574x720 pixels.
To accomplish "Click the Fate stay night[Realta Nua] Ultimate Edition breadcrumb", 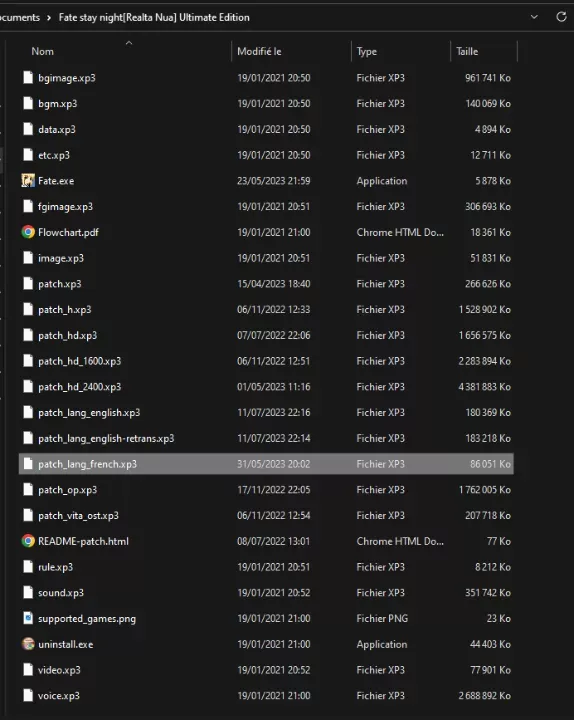I will click(x=154, y=17).
